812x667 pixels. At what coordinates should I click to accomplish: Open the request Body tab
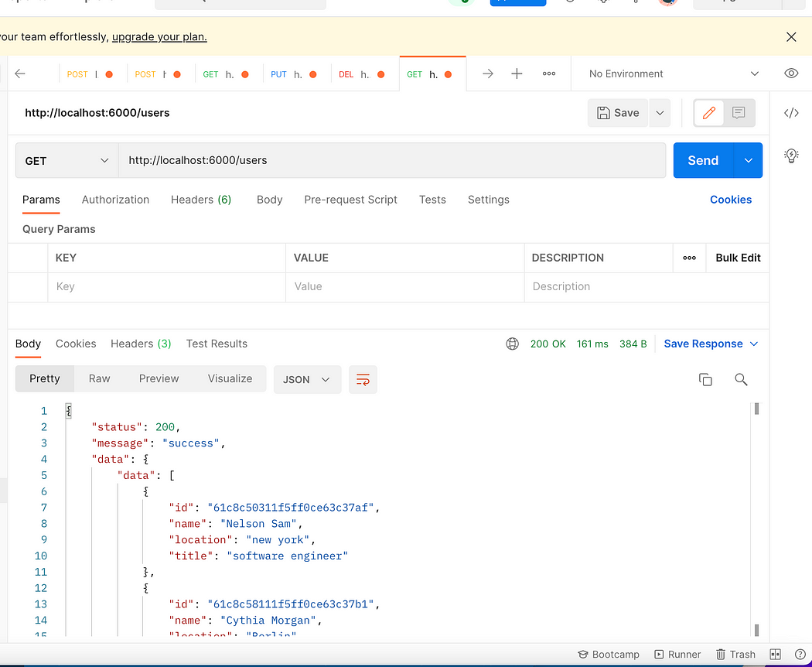[x=269, y=200]
